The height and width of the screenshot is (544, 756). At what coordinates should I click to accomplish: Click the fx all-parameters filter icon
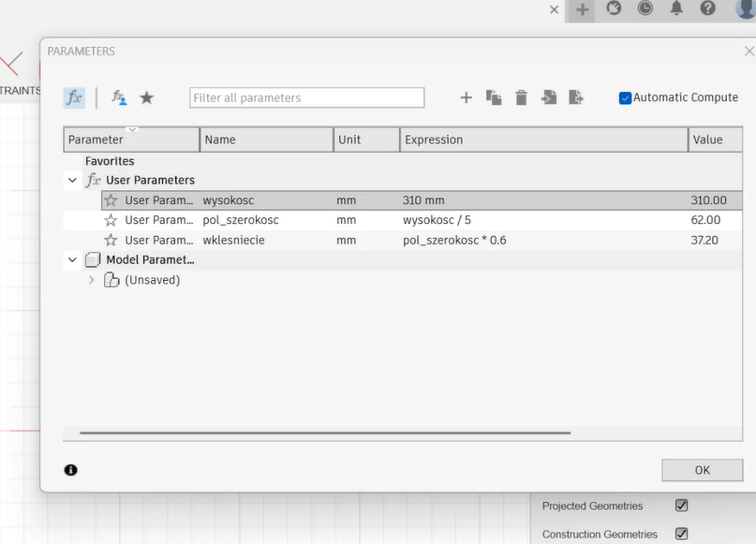(74, 97)
